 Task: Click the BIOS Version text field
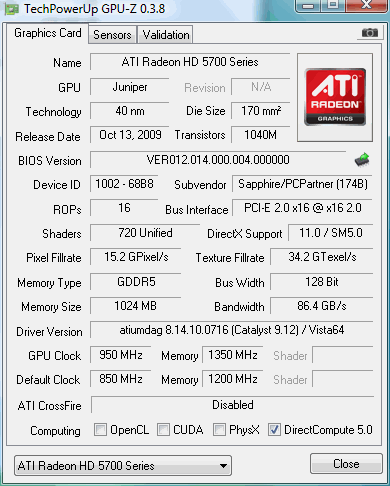pos(218,160)
